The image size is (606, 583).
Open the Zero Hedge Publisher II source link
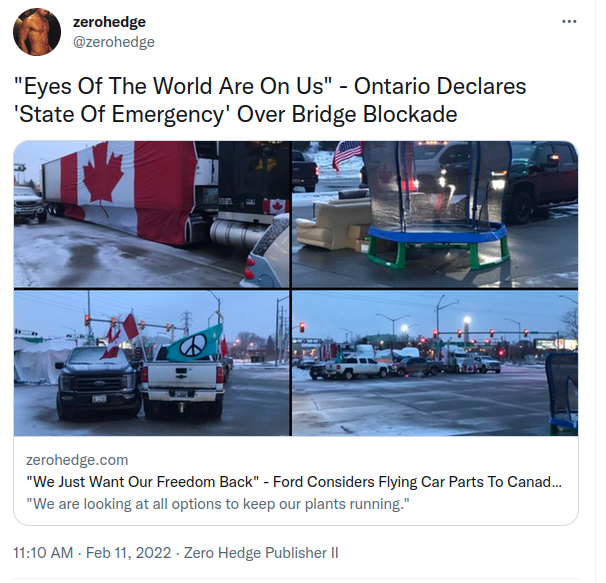tap(261, 553)
